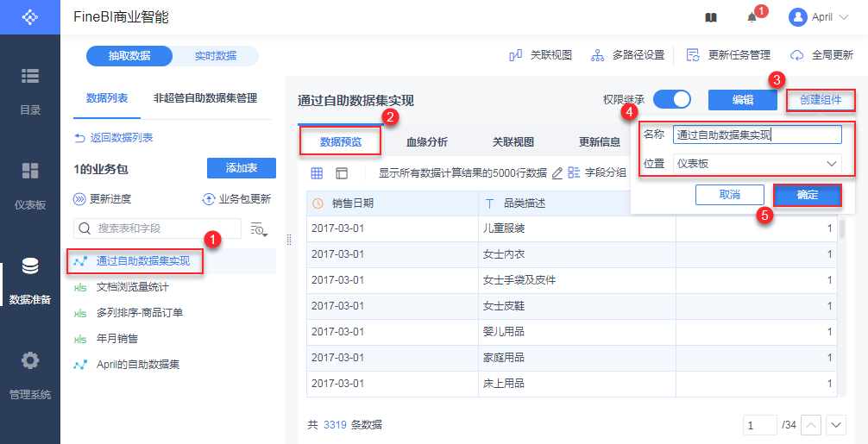The height and width of the screenshot is (444, 868).
Task: Switch to the 更新信息 tab
Action: 600,141
